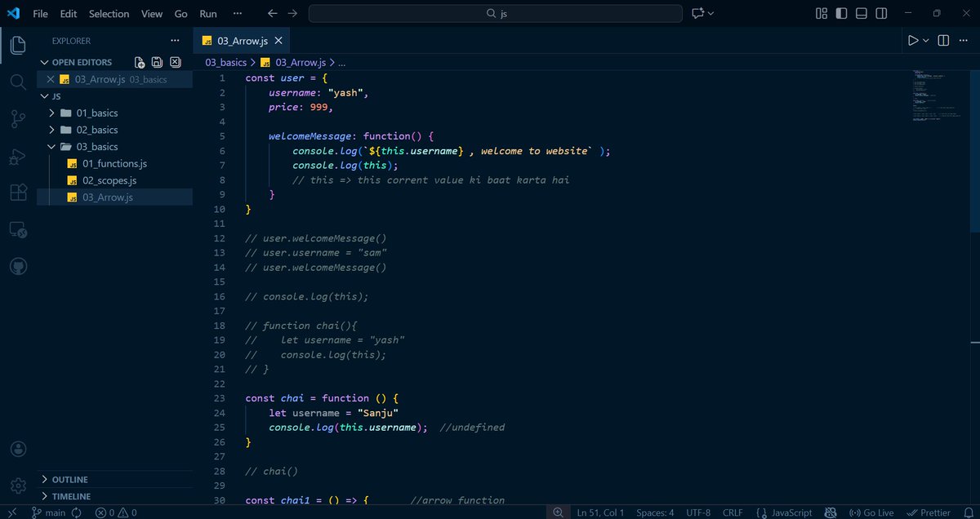Click main branch in status bar

pos(48,512)
